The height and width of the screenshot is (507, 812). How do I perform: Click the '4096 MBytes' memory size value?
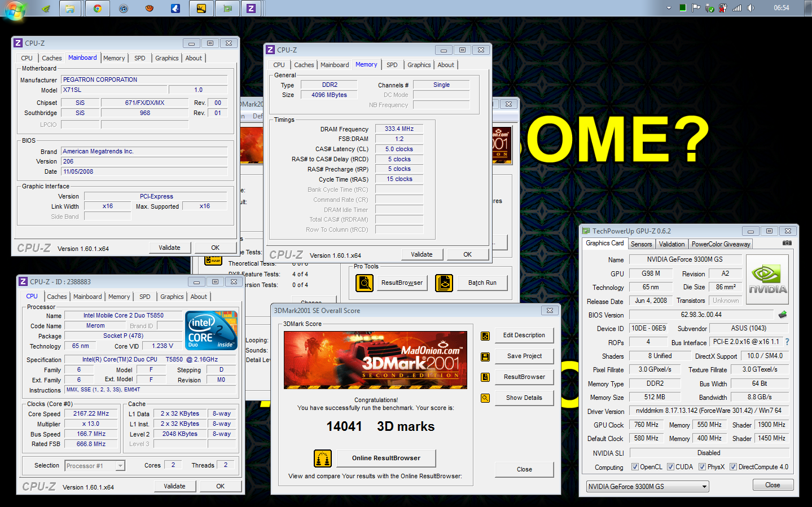[x=329, y=95]
